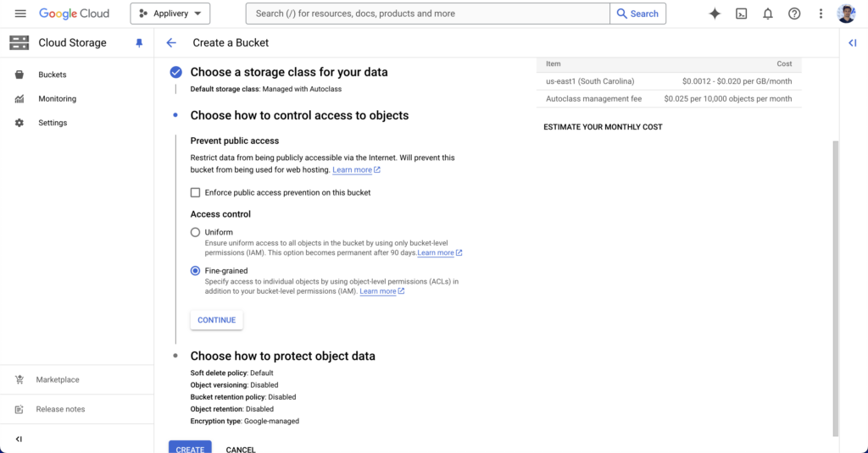Expand Choose how to control access section
Image resolution: width=868 pixels, height=453 pixels.
point(299,115)
